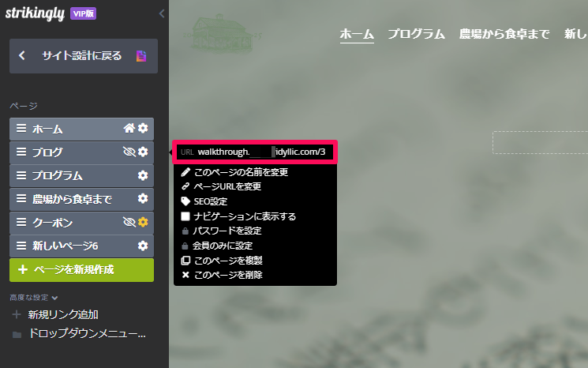Click the back arrow beside サイト設計に戻る
Screen dimensions: 588x368
(22, 56)
